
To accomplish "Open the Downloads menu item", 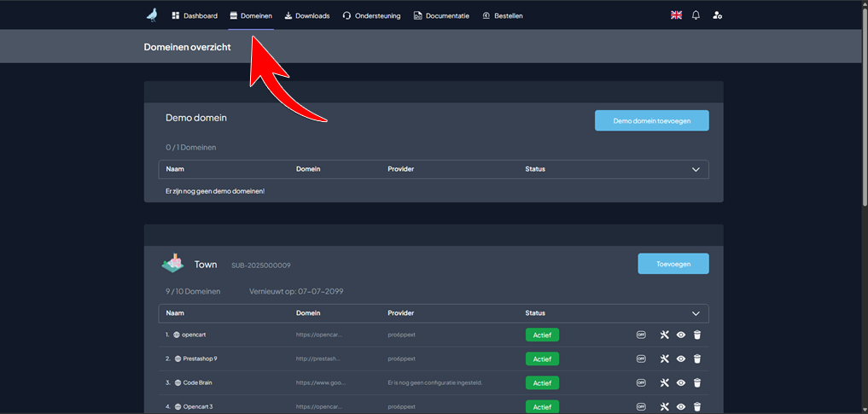I will click(307, 15).
